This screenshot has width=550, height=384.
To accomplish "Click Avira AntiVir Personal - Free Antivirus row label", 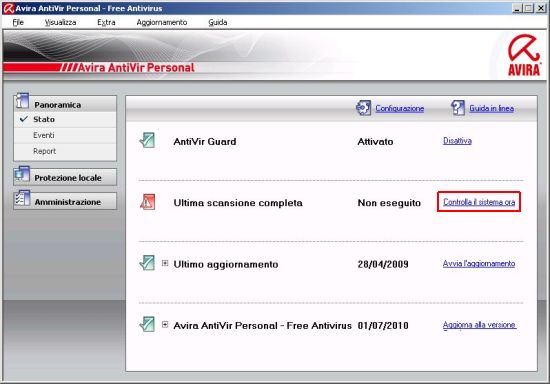I will pos(262,325).
